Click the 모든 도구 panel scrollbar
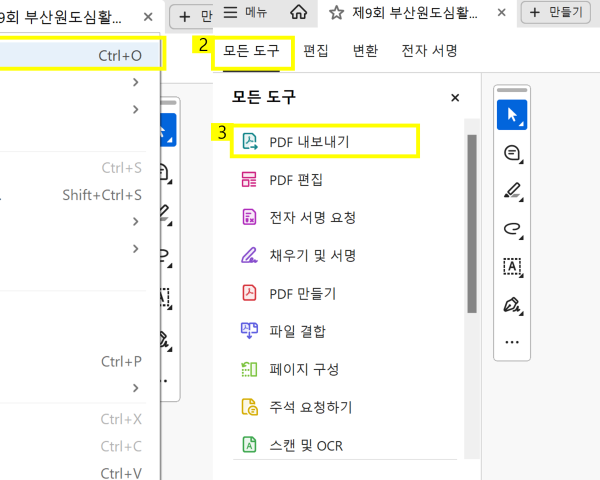 click(472, 224)
